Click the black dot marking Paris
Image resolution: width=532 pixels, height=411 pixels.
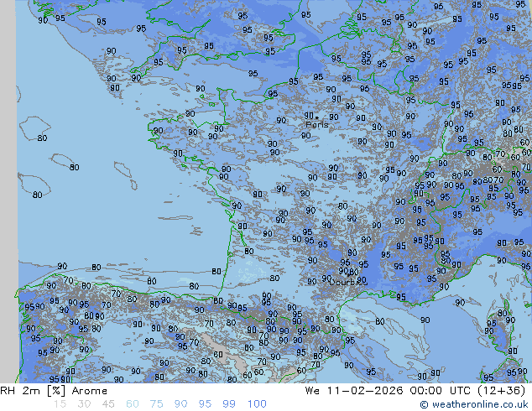pos(317,117)
